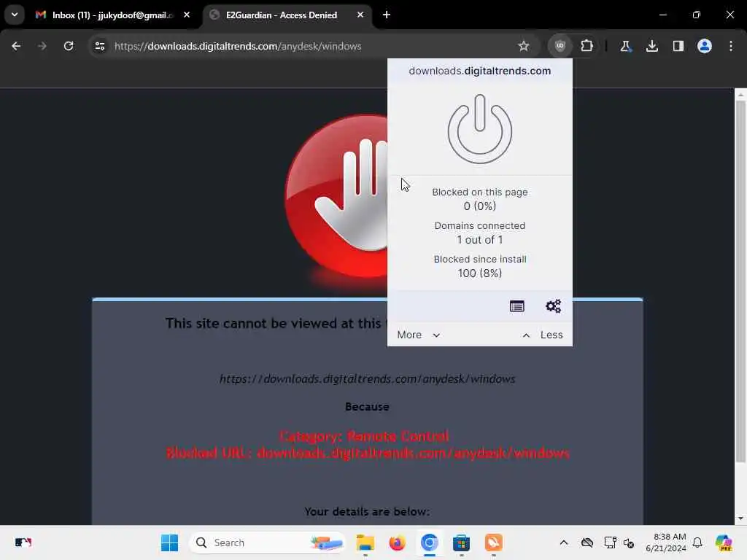Collapse popup with Less
The width and height of the screenshot is (747, 560).
(543, 335)
